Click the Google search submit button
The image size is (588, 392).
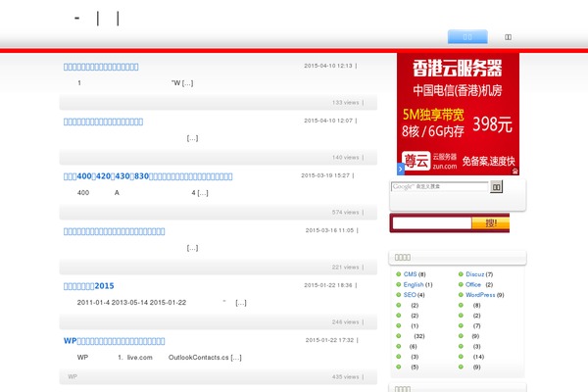click(496, 187)
